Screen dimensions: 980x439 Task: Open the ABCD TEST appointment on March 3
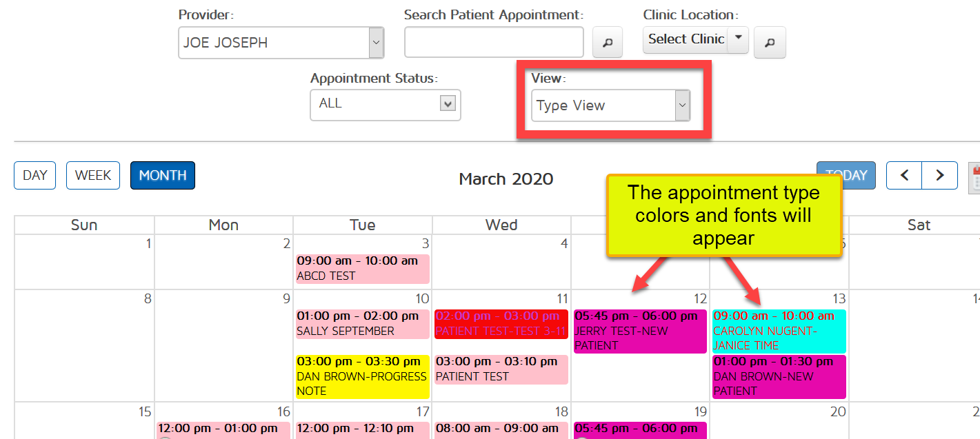tap(362, 269)
